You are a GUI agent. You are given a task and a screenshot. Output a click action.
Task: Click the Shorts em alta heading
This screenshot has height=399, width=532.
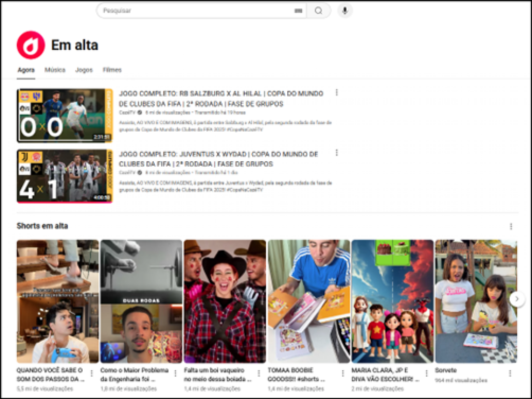[x=42, y=226]
